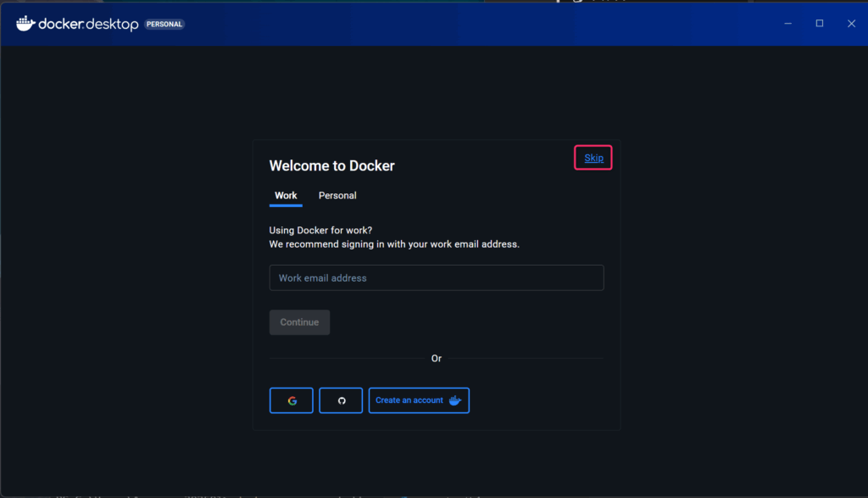Image resolution: width=868 pixels, height=498 pixels.
Task: Click the whale icon beside Create an account
Action: point(455,400)
